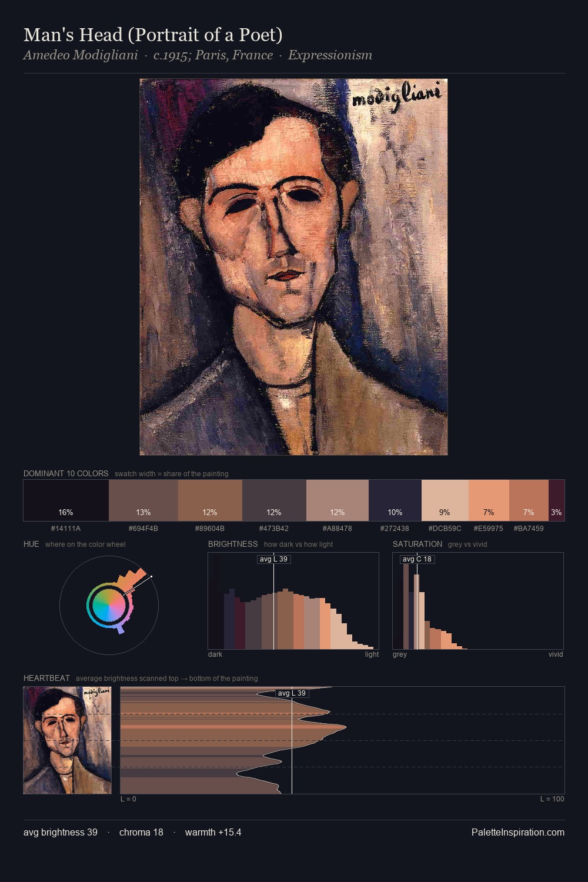Image resolution: width=588 pixels, height=882 pixels.
Task: Click the brightness histogram chart
Action: tap(293, 601)
